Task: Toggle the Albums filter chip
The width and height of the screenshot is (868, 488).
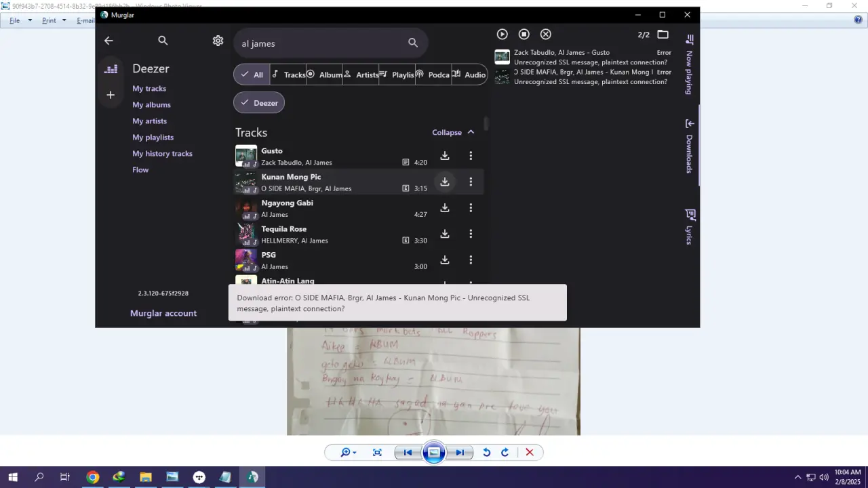Action: point(324,75)
